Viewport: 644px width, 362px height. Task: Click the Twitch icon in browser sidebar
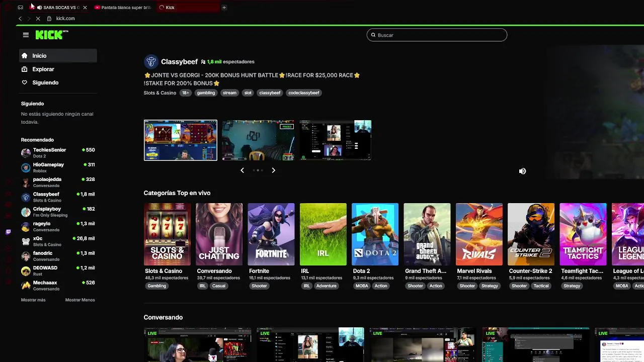click(8, 232)
